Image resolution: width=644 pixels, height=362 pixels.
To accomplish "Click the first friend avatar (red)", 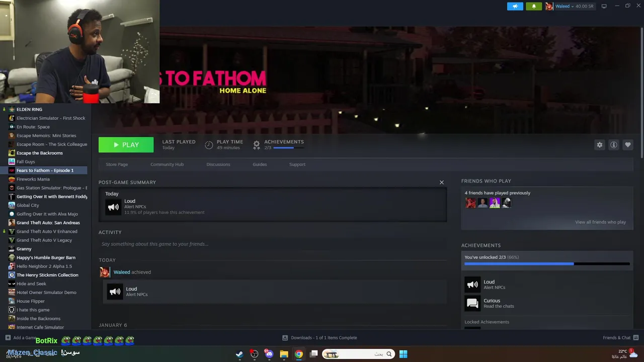I will (470, 203).
